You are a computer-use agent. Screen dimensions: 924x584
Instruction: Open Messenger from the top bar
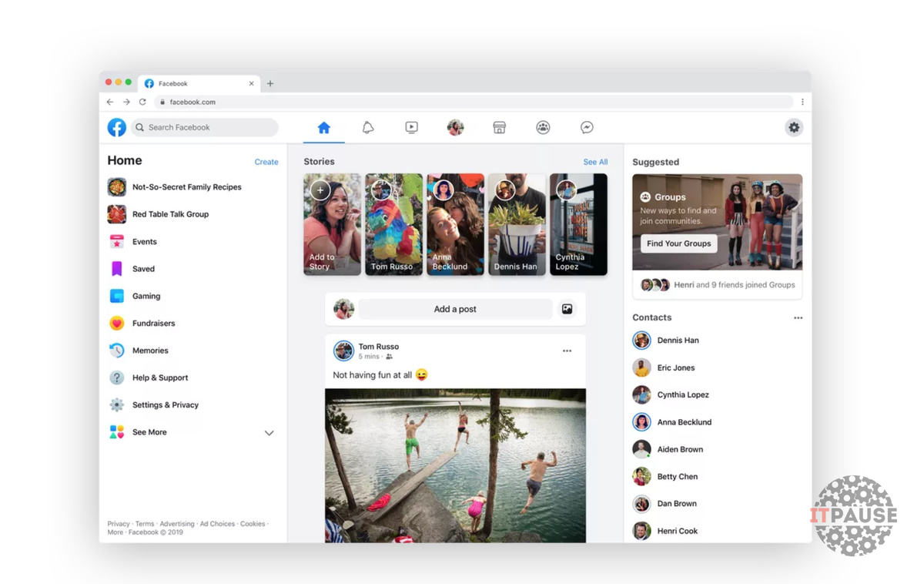pos(587,128)
